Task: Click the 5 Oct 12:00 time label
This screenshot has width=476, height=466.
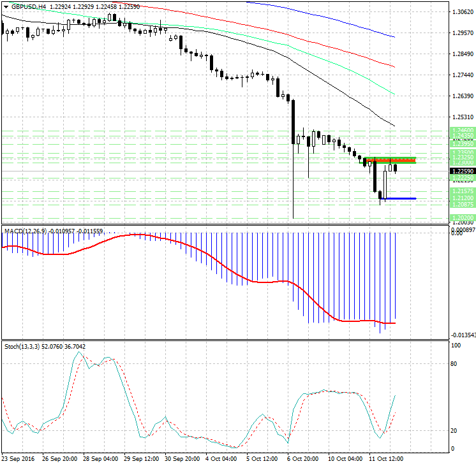Action: point(262,459)
